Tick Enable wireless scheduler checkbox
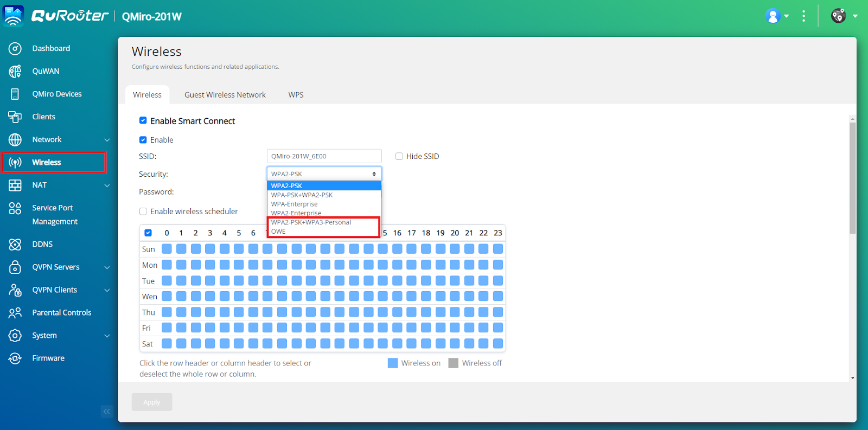 [x=143, y=211]
